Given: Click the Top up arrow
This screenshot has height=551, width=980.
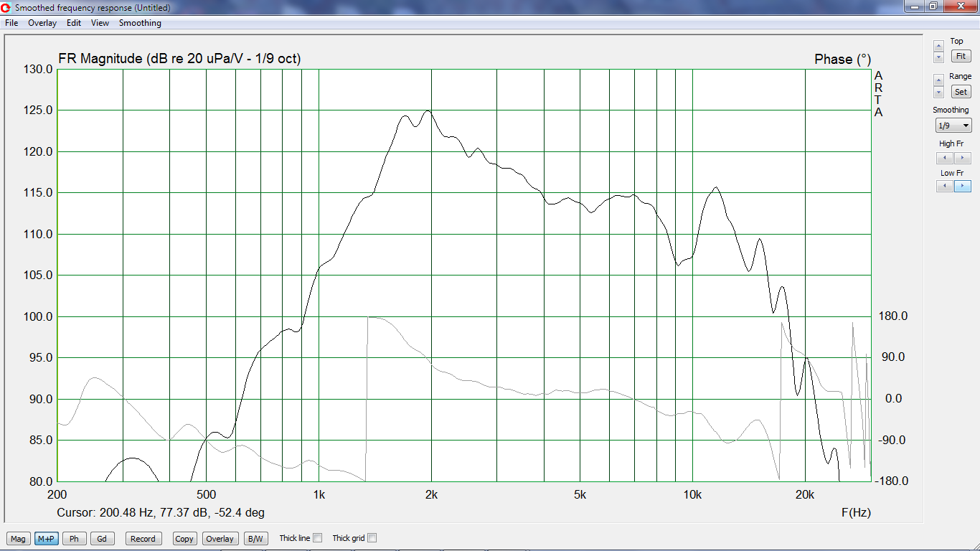Looking at the screenshot, I should pyautogui.click(x=938, y=46).
